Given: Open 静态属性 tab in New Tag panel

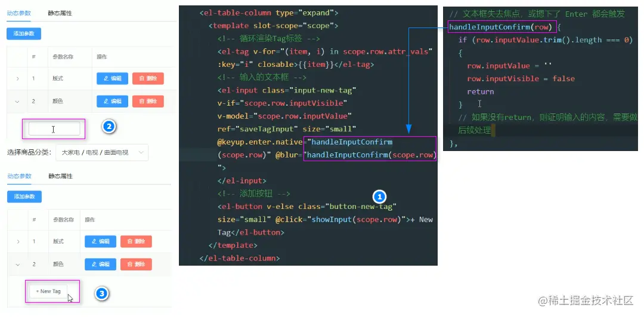Looking at the screenshot, I should [60, 176].
